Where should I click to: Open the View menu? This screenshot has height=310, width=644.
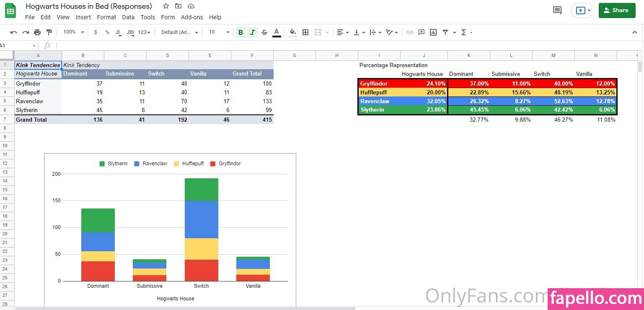[63, 17]
